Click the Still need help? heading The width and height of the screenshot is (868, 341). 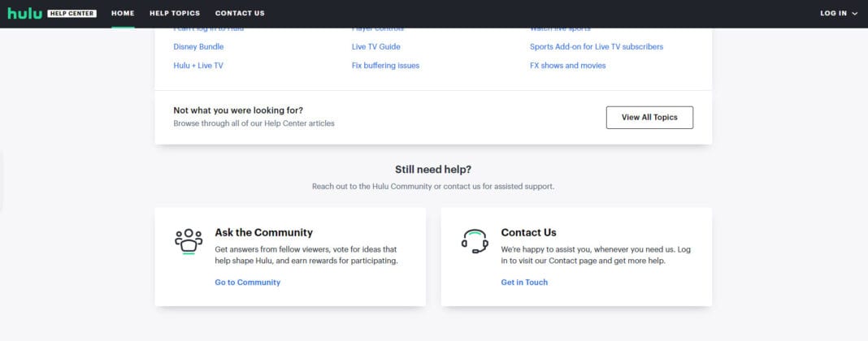coord(433,170)
